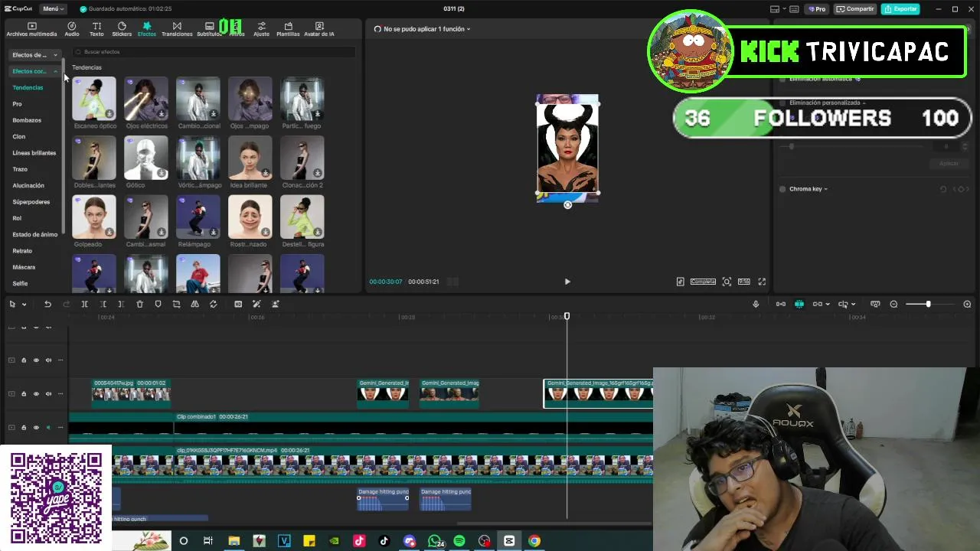Enter fullscreen preview

click(762, 282)
